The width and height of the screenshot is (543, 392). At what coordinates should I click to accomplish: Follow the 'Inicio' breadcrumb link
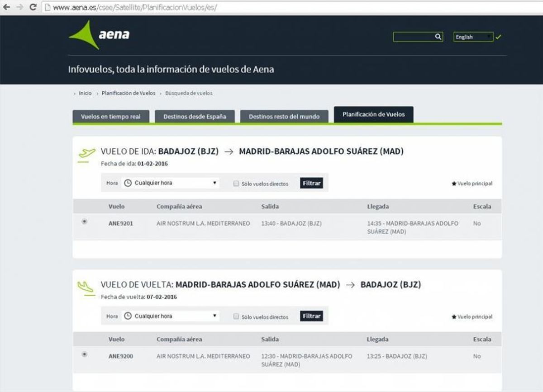click(x=85, y=93)
